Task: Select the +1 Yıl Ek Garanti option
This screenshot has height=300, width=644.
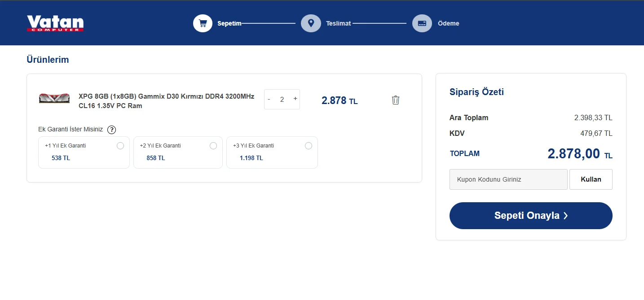Action: tap(84, 152)
